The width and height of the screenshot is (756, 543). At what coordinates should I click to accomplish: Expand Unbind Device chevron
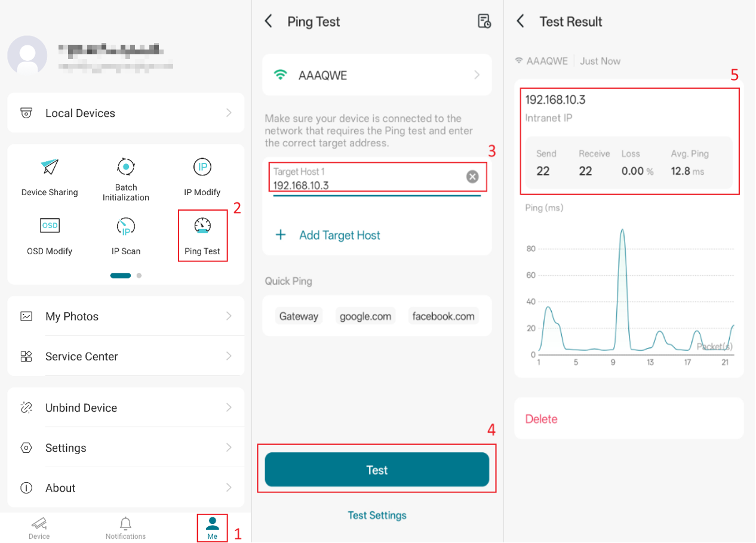click(229, 408)
